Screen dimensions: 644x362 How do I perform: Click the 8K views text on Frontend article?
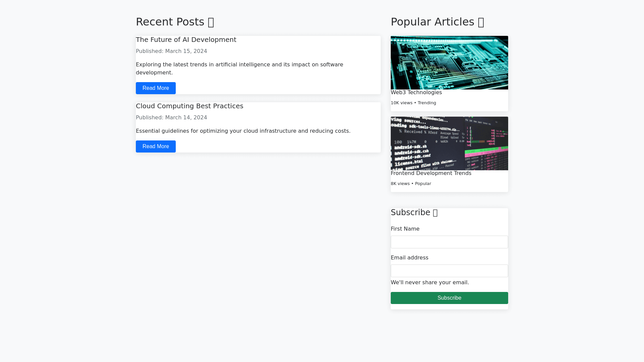[x=400, y=184]
